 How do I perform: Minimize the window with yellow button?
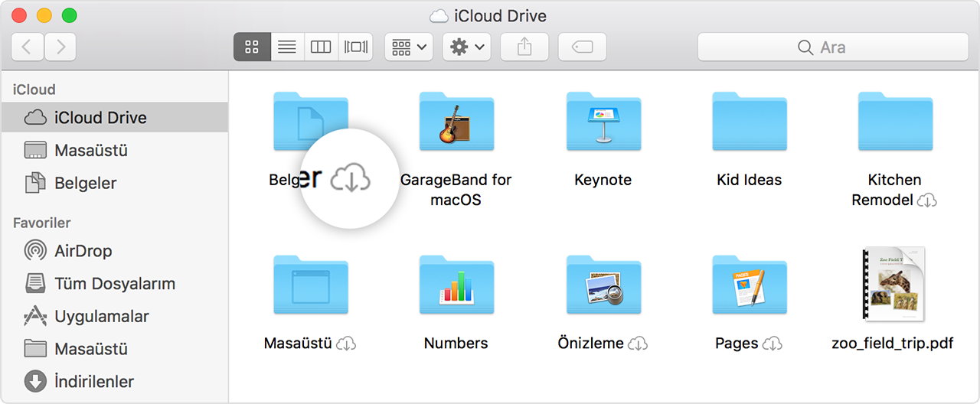pyautogui.click(x=44, y=15)
